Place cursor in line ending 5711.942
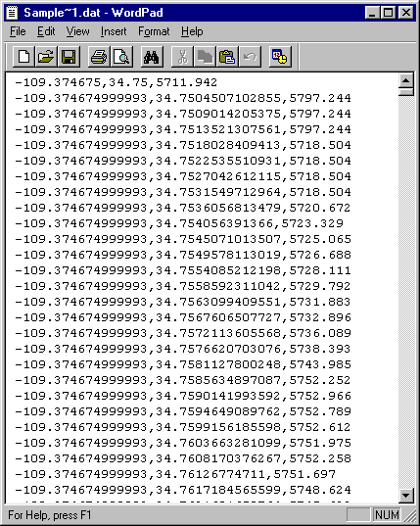This screenshot has height=526, width=420. pos(116,82)
